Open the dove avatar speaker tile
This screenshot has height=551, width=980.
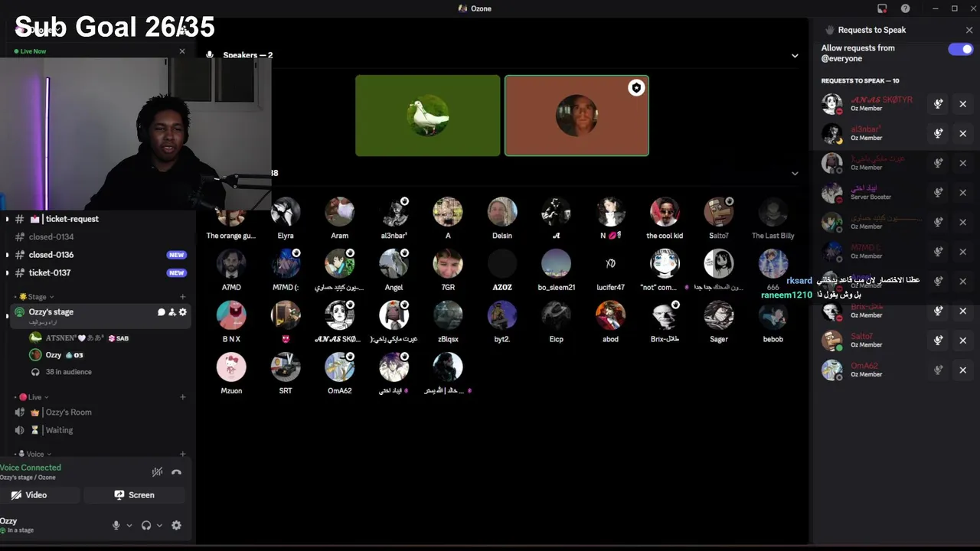[427, 116]
